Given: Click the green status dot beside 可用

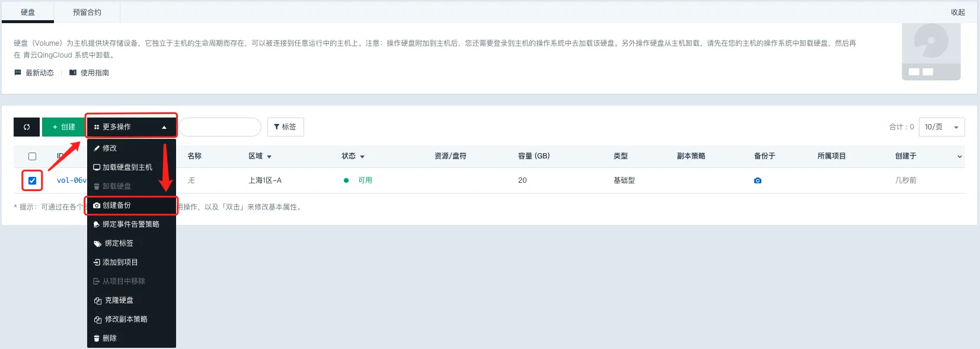Looking at the screenshot, I should pos(346,180).
